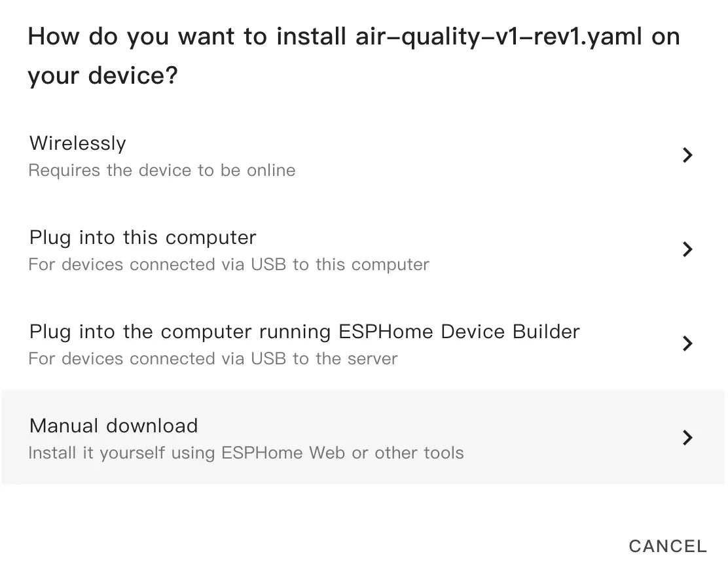Viewport: 728px width, 573px height.
Task: Click the word 'USB' in this-computer description
Action: click(269, 265)
